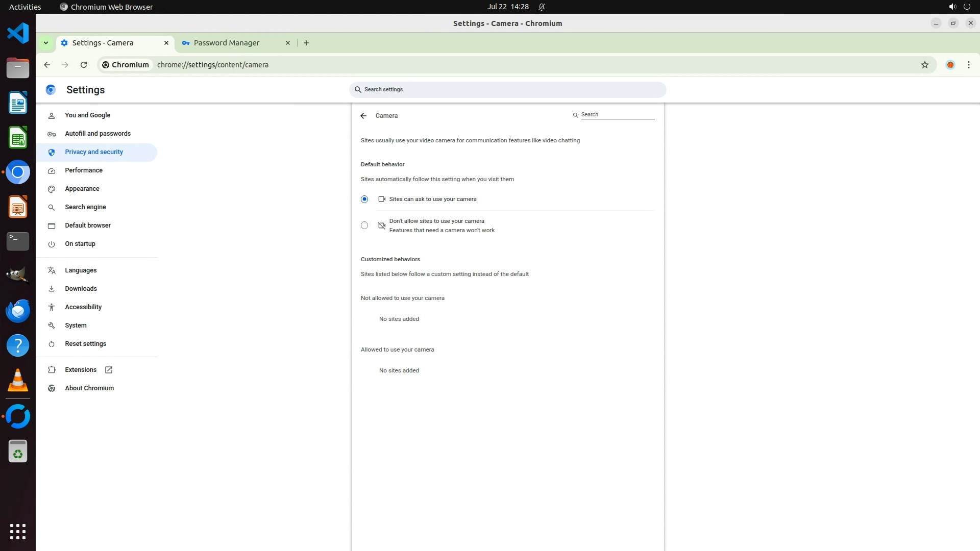Launch VLC media player from dock
This screenshot has width=980, height=551.
(18, 381)
